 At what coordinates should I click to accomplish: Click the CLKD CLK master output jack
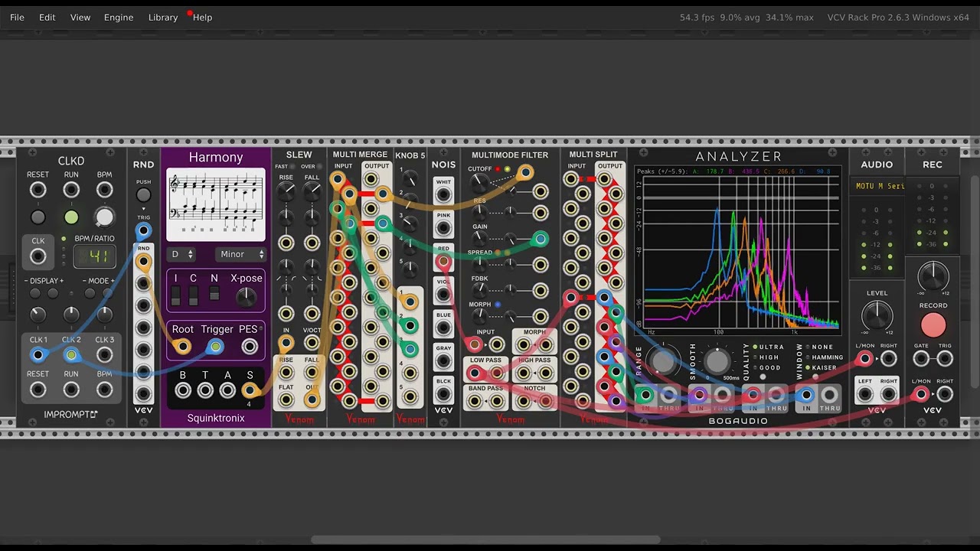coord(38,256)
